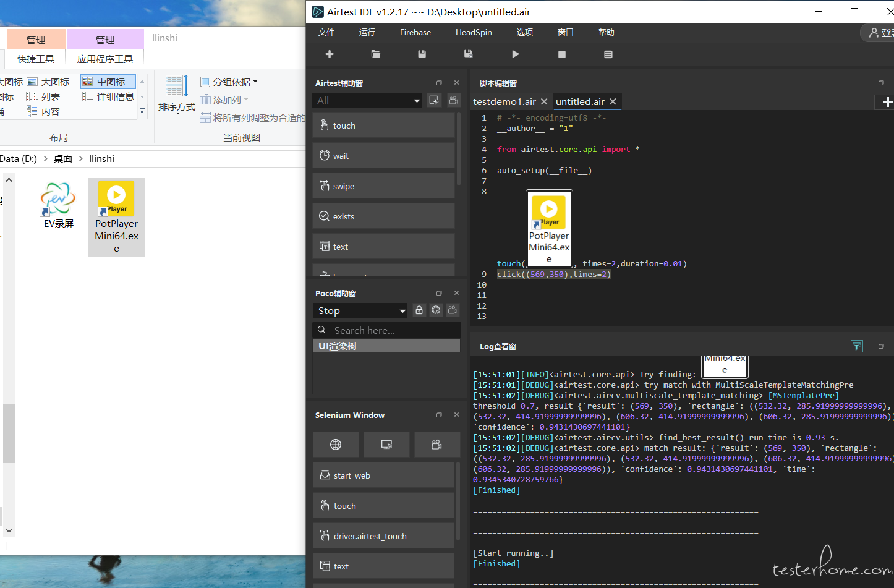Image resolution: width=894 pixels, height=588 pixels.
Task: Click Poco refresh inspector icon
Action: (x=436, y=310)
